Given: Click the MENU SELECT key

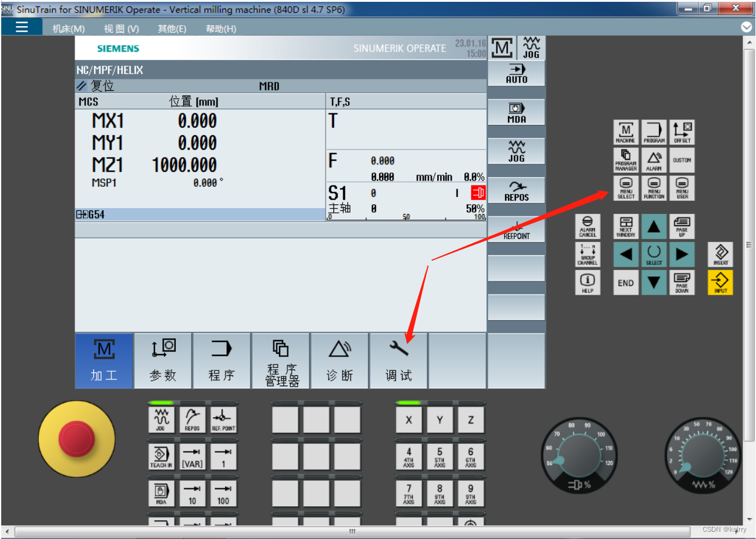Looking at the screenshot, I should [x=626, y=188].
